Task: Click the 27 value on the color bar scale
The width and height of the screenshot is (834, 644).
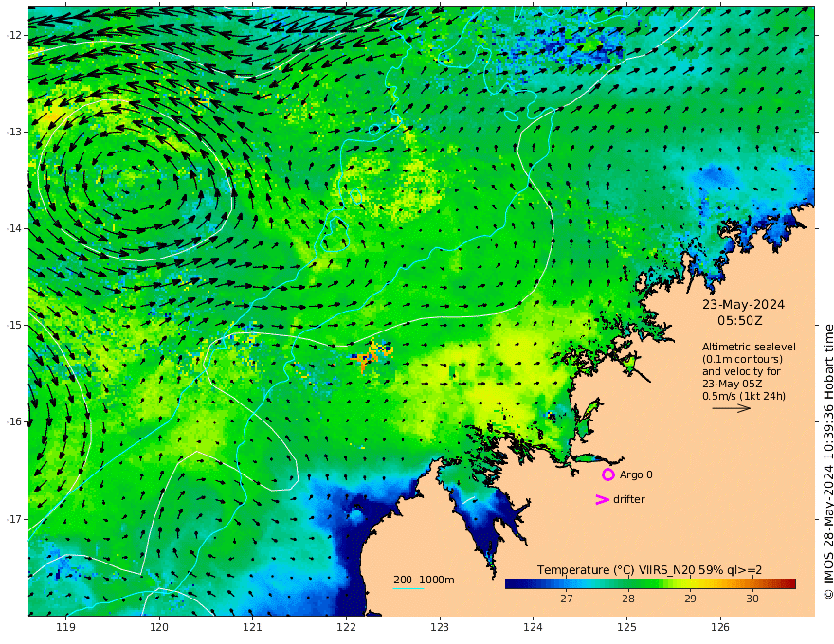Action: click(x=567, y=599)
